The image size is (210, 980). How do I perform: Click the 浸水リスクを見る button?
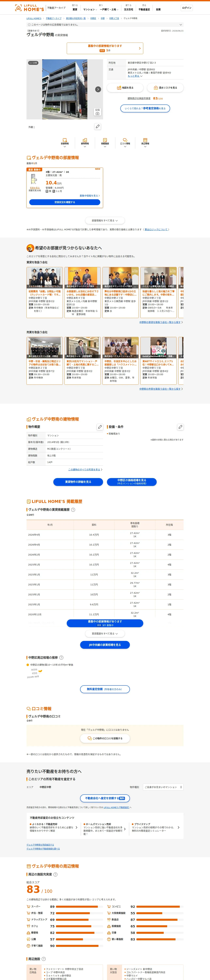click(165, 88)
